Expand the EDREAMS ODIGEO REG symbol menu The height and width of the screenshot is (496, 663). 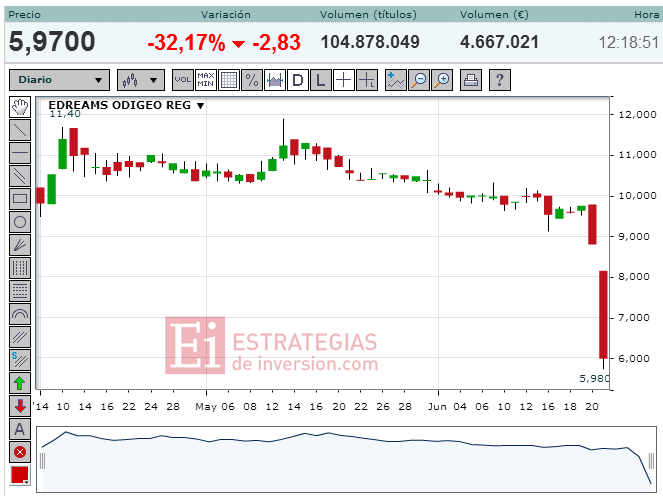[x=200, y=105]
